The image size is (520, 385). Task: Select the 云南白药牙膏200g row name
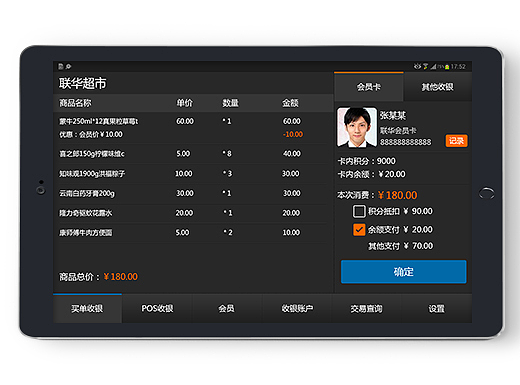pos(87,193)
